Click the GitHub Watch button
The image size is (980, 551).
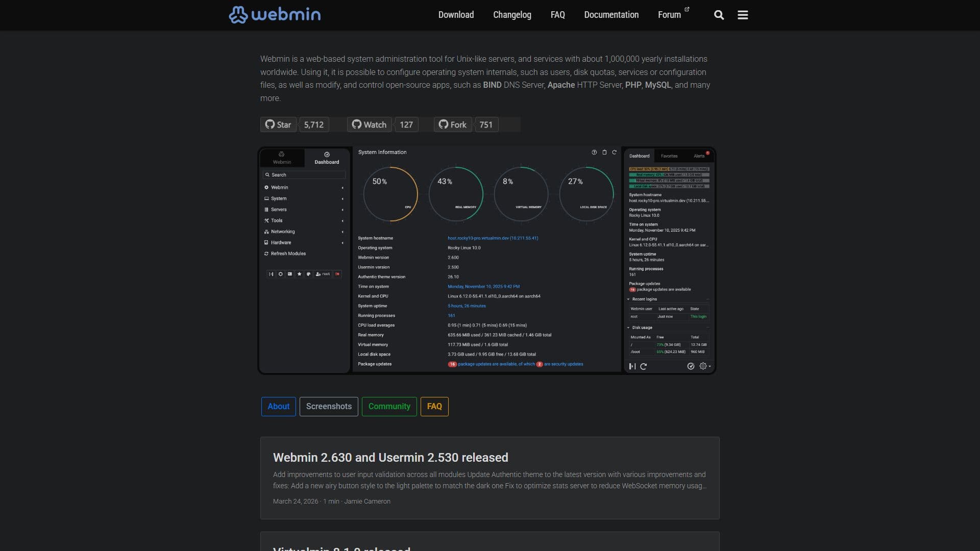(369, 124)
